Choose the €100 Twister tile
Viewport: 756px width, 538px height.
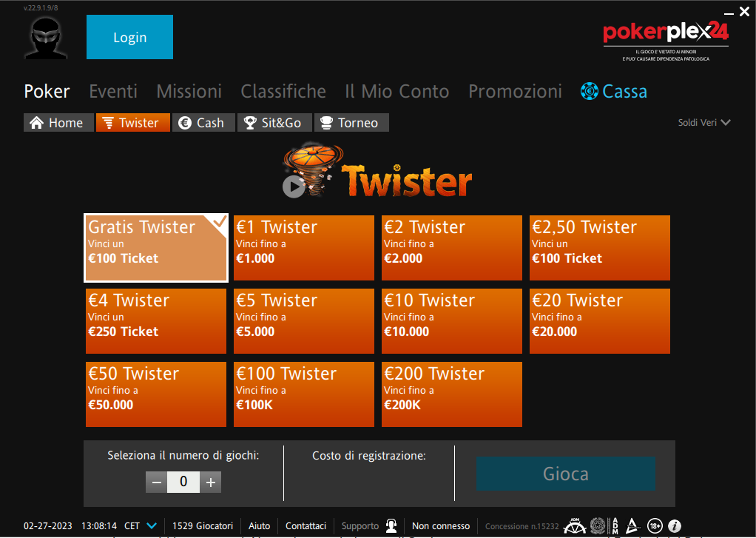pos(304,394)
